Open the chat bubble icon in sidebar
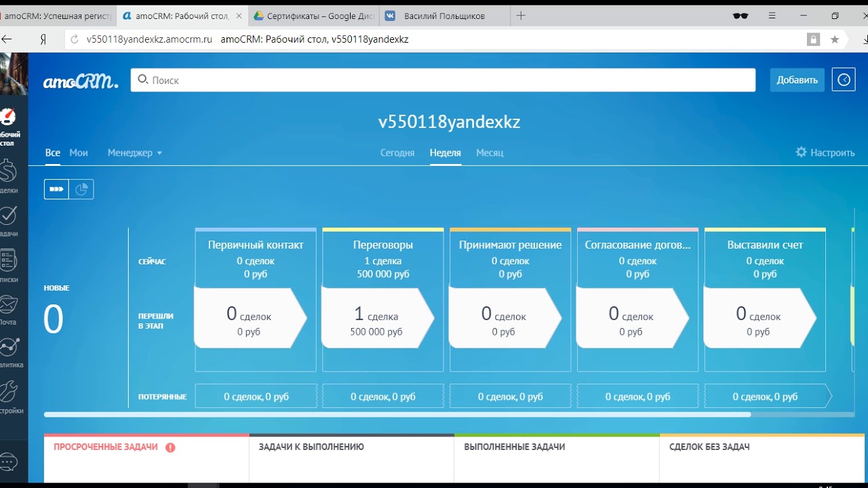868x488 pixels. (x=9, y=462)
